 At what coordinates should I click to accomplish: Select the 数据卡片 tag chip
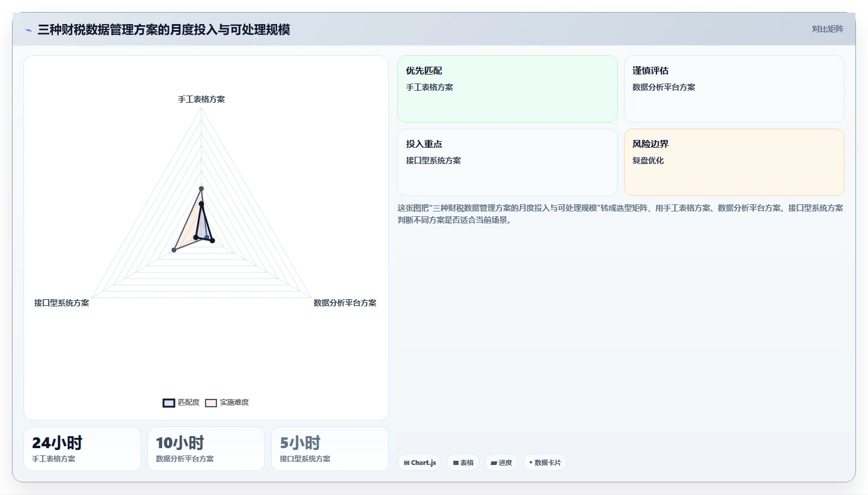(x=545, y=463)
